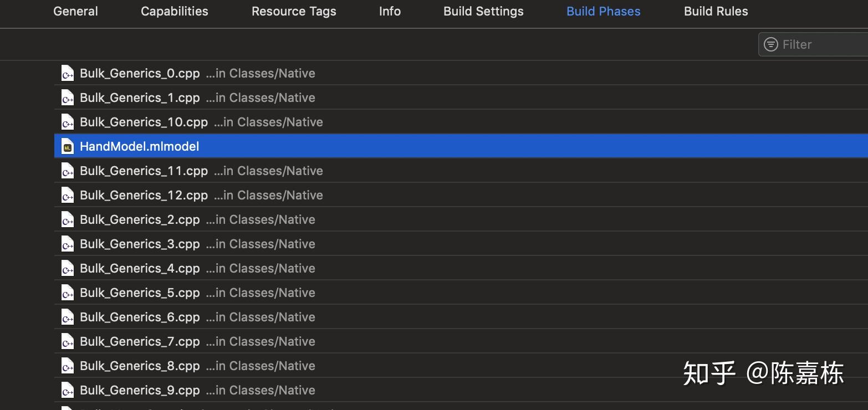The image size is (868, 410).
Task: Click the C++ icon beside Bulk_Generics_3.cpp
Action: tap(68, 244)
